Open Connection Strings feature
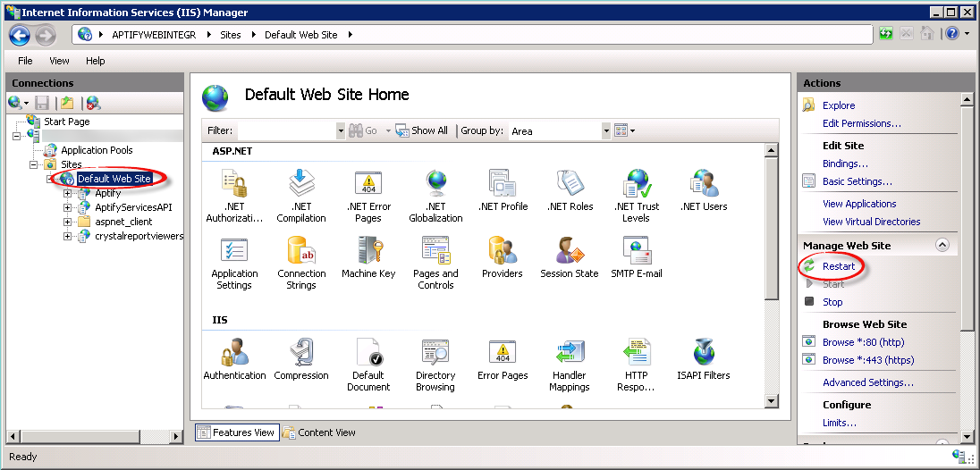The image size is (980, 470). [x=301, y=263]
